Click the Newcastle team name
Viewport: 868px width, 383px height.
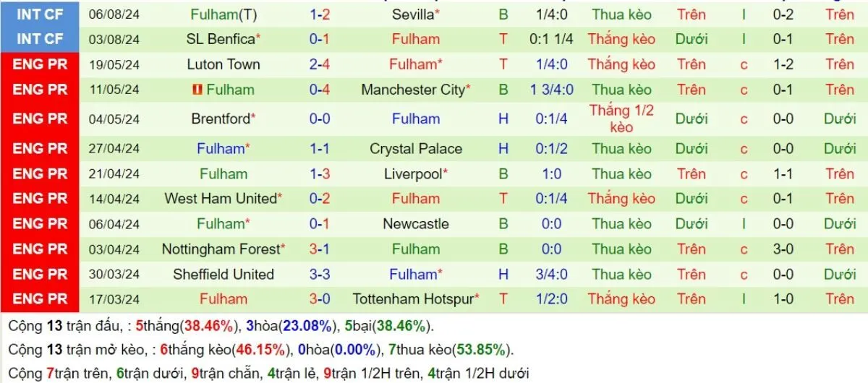coord(416,224)
